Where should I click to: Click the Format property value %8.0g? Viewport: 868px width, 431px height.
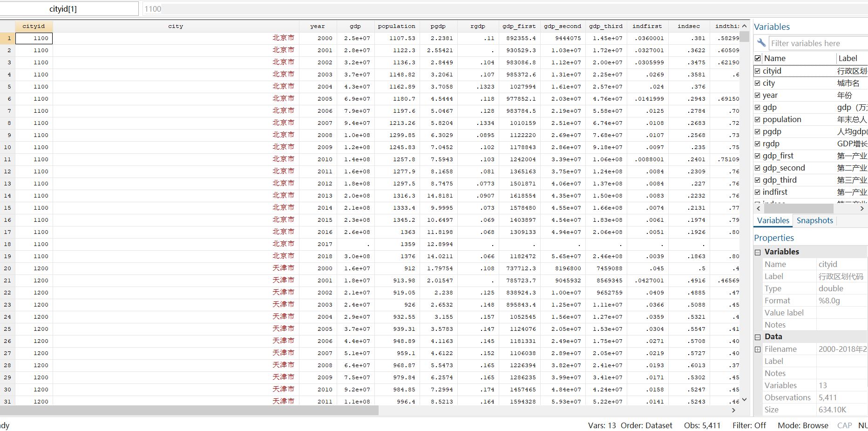[829, 301]
